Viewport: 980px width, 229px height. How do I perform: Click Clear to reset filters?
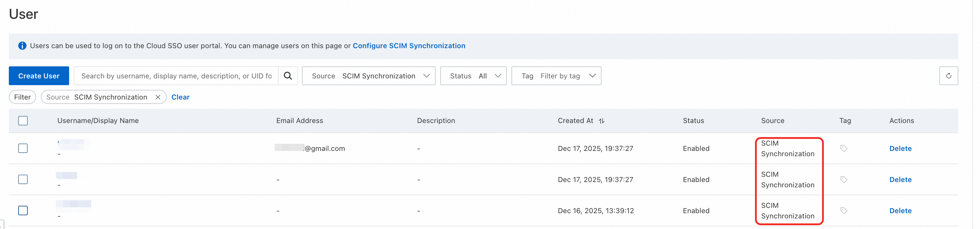click(180, 97)
